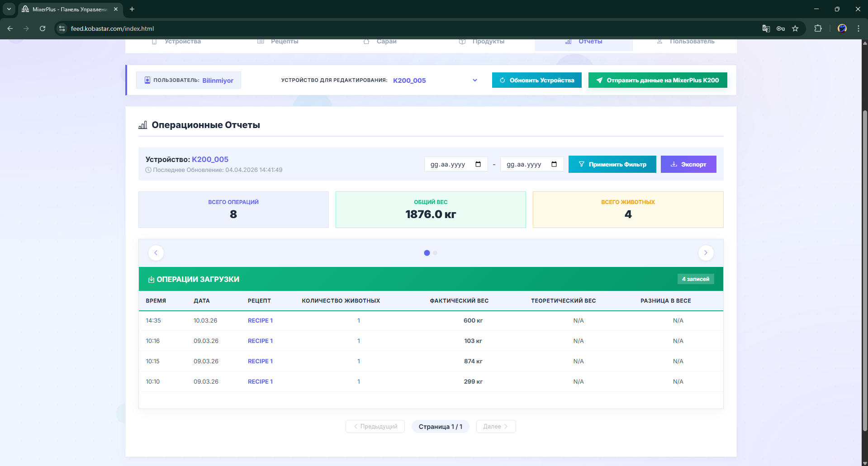Screen dimensions: 868x466
Task: Open the calendar picker on the start date
Action: [478, 164]
